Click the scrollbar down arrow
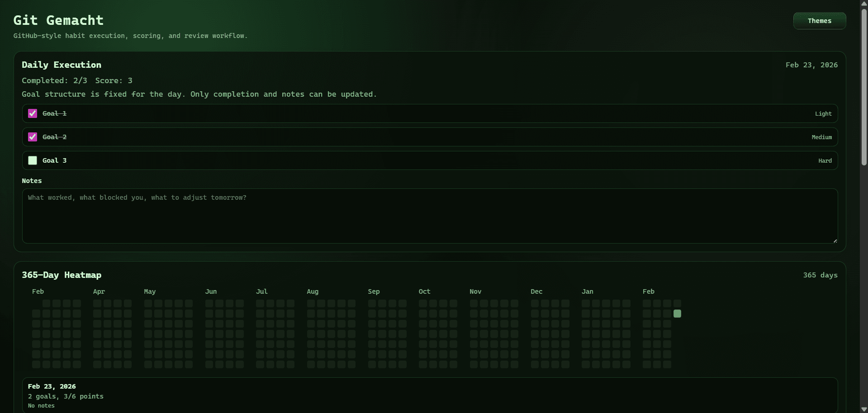The width and height of the screenshot is (868, 413). click(863, 410)
